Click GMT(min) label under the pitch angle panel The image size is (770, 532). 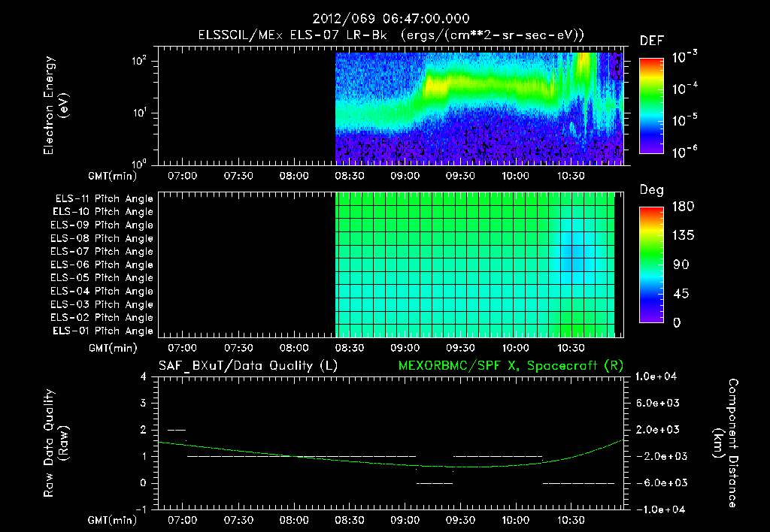click(x=113, y=348)
